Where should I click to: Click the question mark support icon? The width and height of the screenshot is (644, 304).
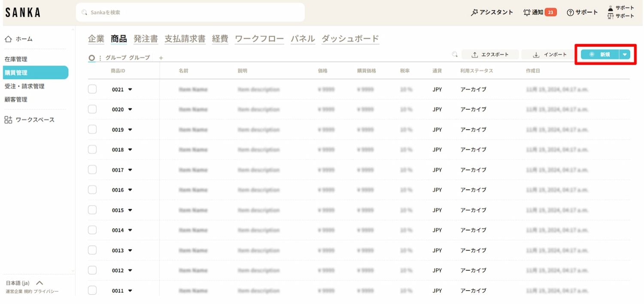570,12
